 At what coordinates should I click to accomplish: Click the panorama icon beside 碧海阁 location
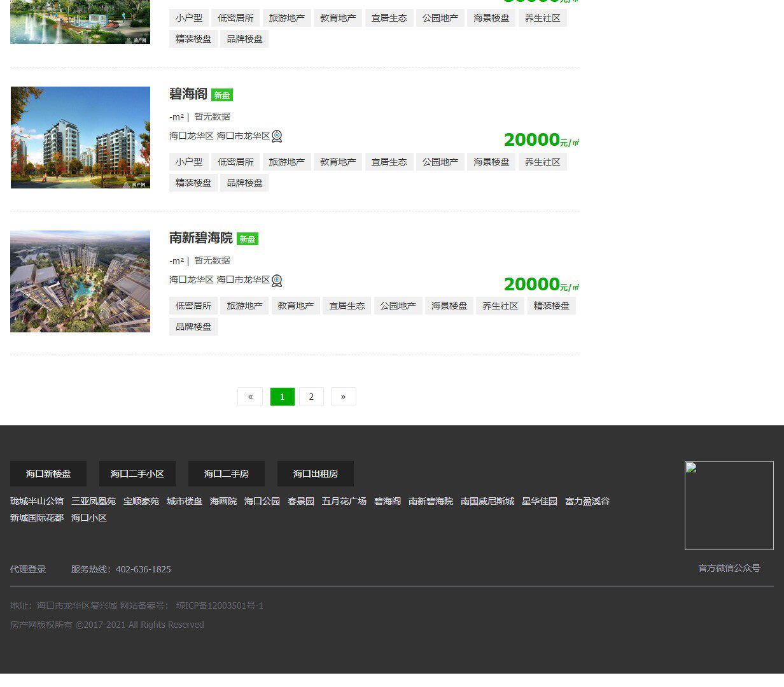point(276,136)
